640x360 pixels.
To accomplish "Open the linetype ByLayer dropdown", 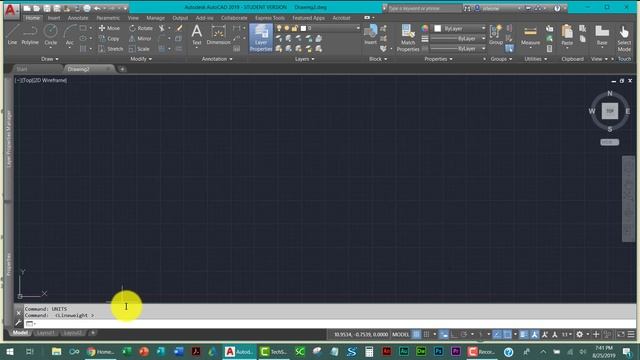I will point(459,49).
